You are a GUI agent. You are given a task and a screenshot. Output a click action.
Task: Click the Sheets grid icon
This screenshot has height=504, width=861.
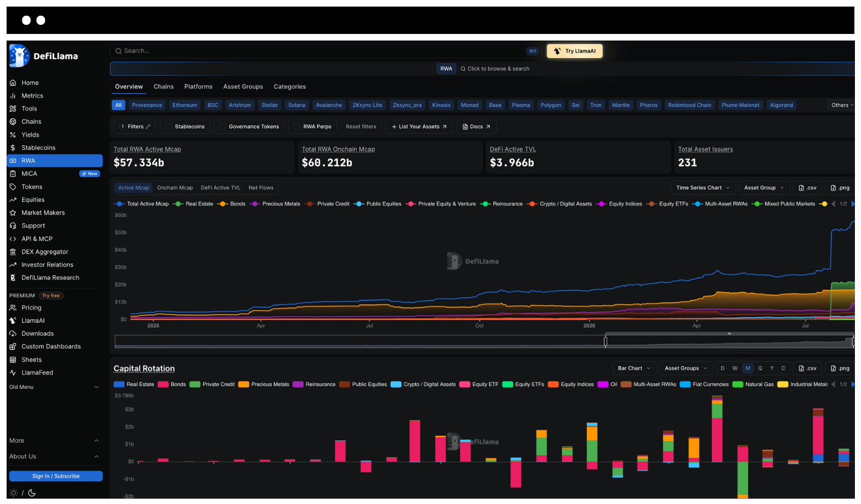[x=13, y=360]
